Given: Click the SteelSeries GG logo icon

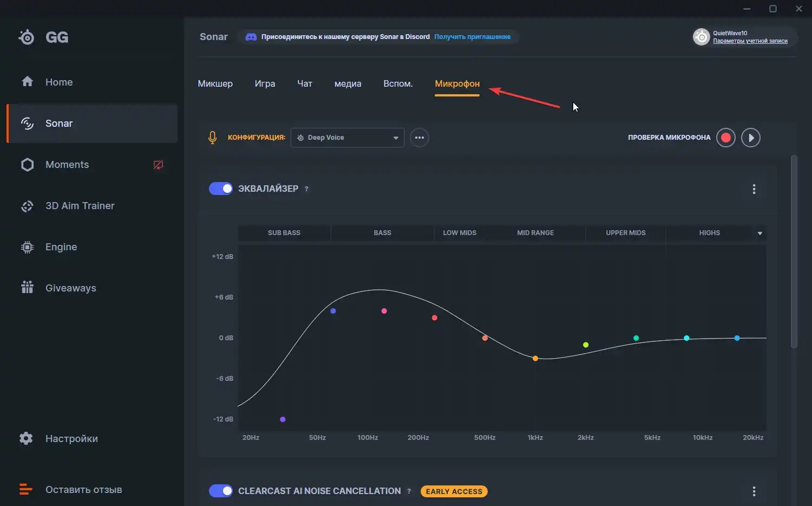Looking at the screenshot, I should pos(26,37).
